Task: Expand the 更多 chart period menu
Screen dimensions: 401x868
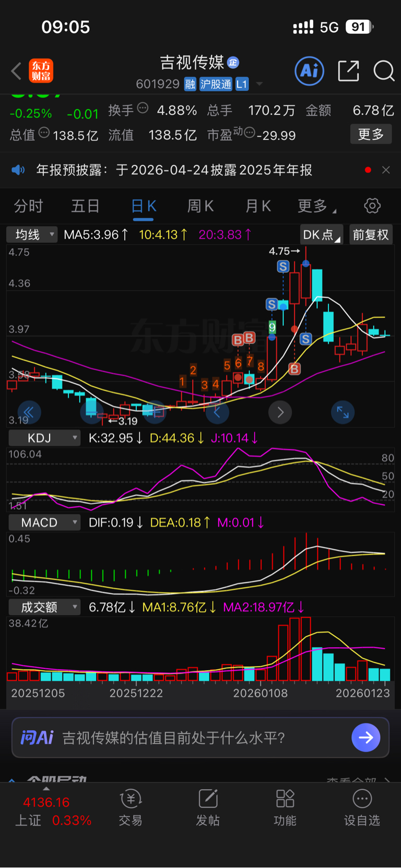Action: (x=317, y=206)
